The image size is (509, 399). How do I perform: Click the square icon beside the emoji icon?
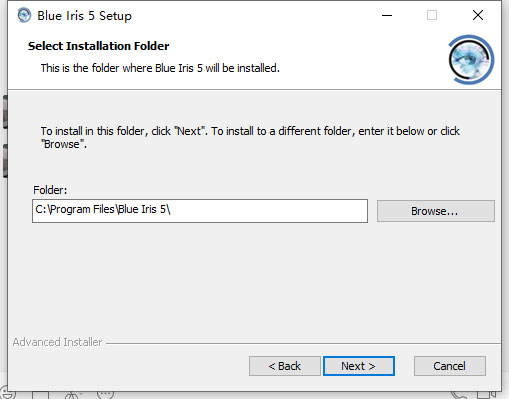coord(40,395)
